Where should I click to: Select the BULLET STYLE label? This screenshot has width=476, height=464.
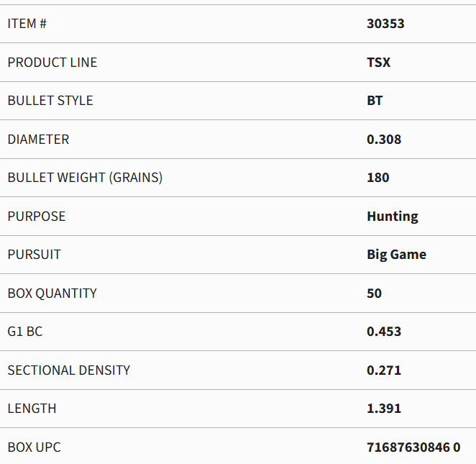click(50, 101)
